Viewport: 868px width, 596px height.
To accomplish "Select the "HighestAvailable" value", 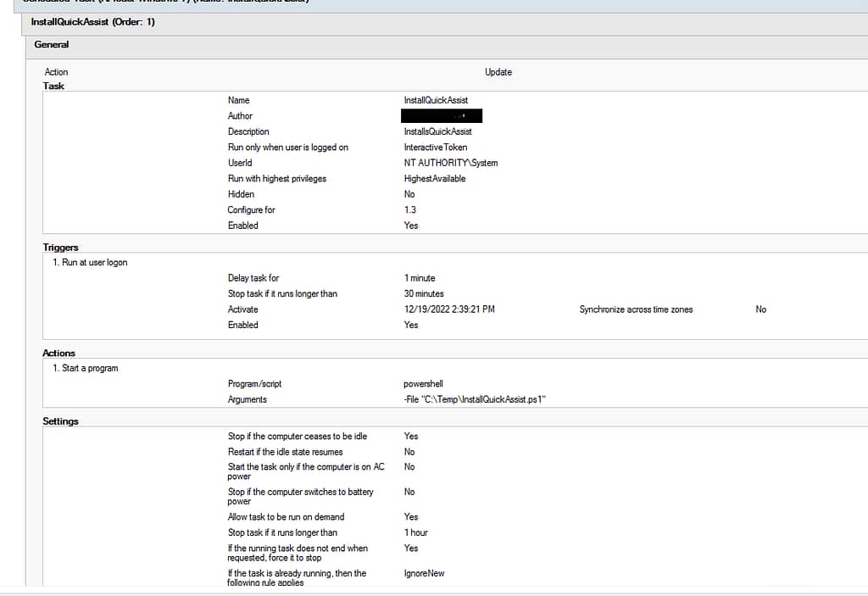I will coord(435,178).
